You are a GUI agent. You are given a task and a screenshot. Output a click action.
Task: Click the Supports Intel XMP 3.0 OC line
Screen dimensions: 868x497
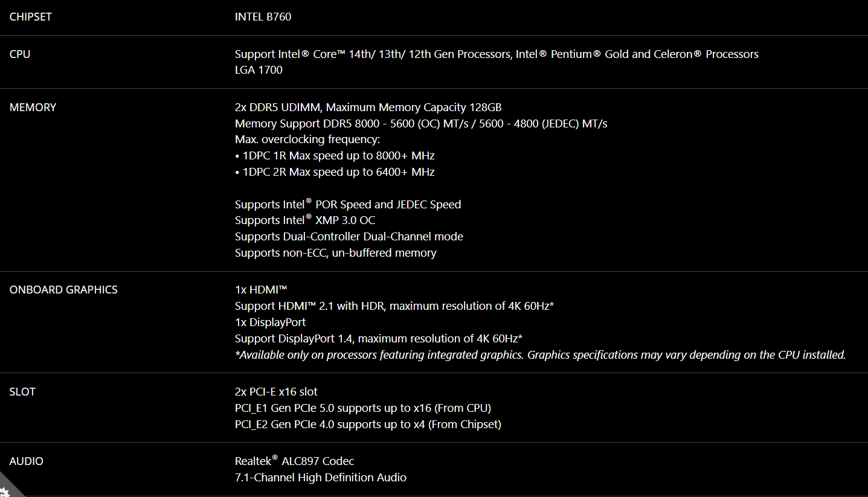coord(305,220)
